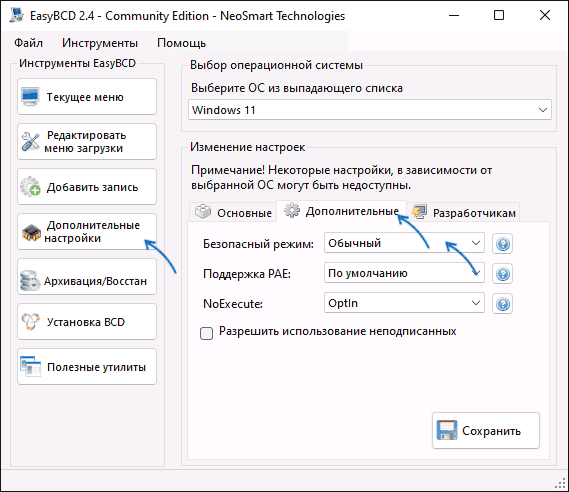This screenshot has height=492, width=569.
Task: Click the Поддержка PAE label
Action: (x=247, y=274)
